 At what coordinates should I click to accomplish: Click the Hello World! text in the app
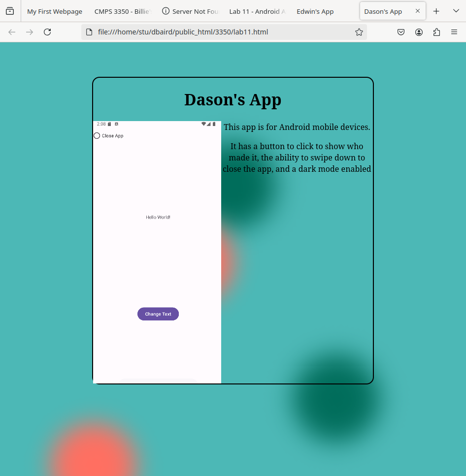pos(158,217)
